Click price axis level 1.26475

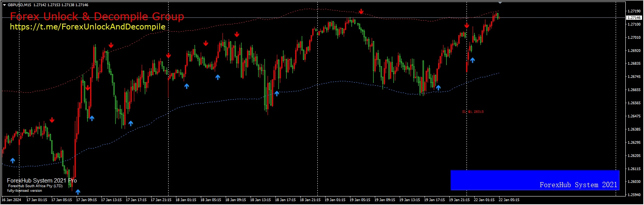click(x=634, y=116)
